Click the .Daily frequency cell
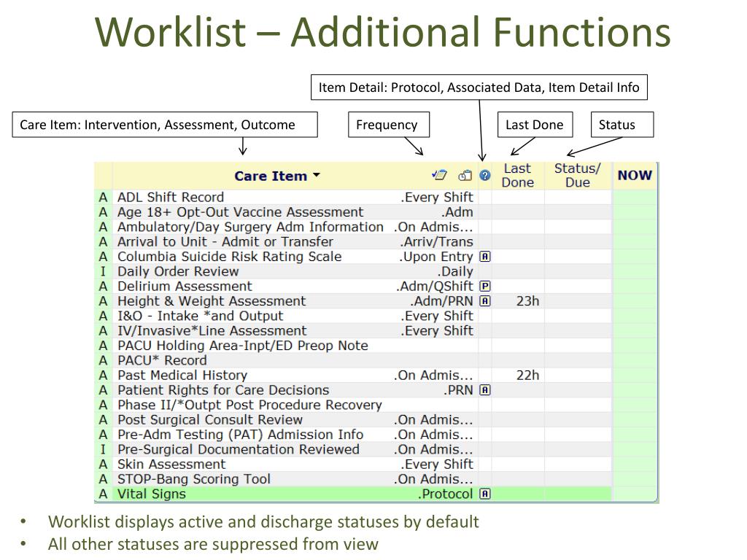The image size is (747, 560). point(455,271)
